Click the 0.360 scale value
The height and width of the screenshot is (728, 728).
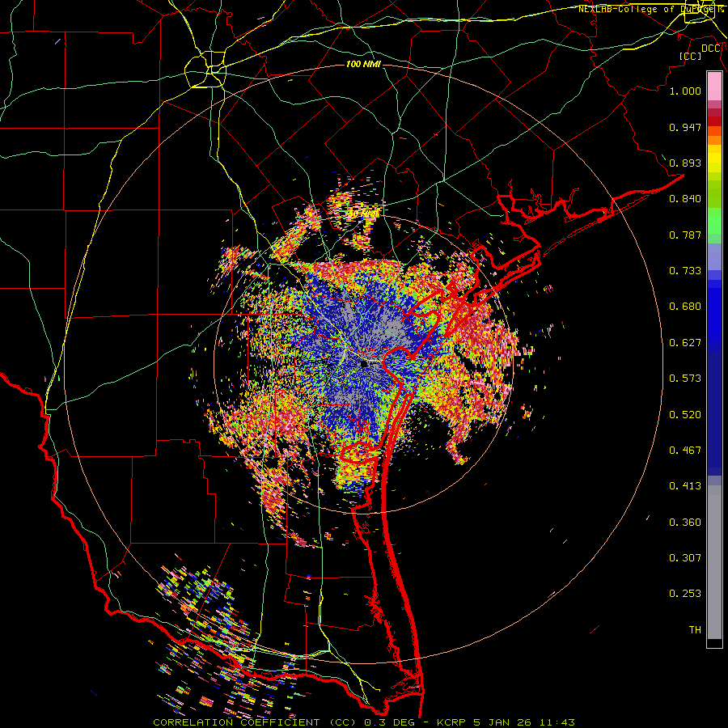point(685,522)
